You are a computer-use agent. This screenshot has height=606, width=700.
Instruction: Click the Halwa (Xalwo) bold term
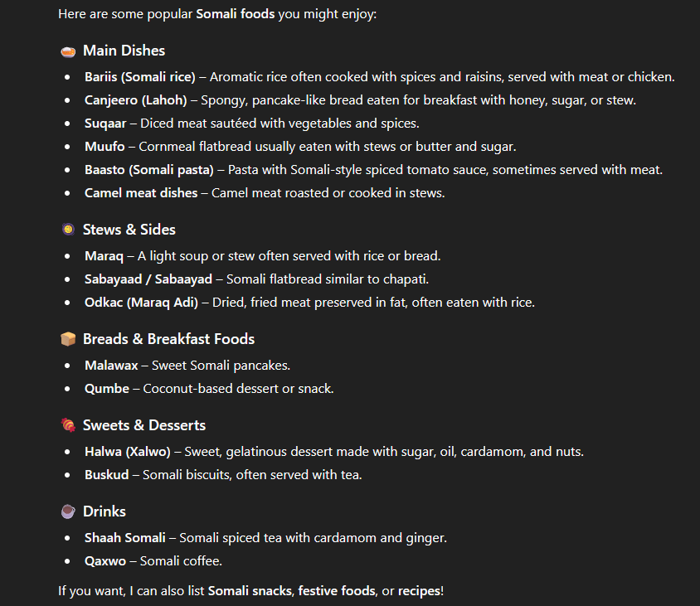(x=127, y=452)
